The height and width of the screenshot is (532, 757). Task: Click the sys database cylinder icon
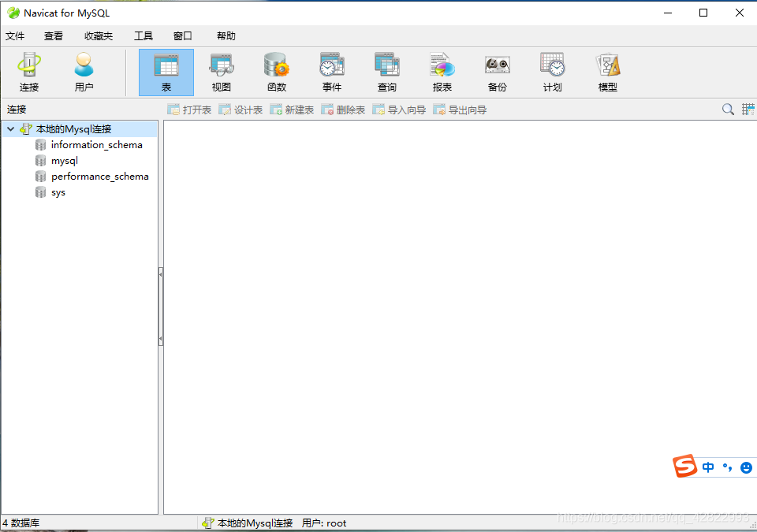tap(40, 192)
